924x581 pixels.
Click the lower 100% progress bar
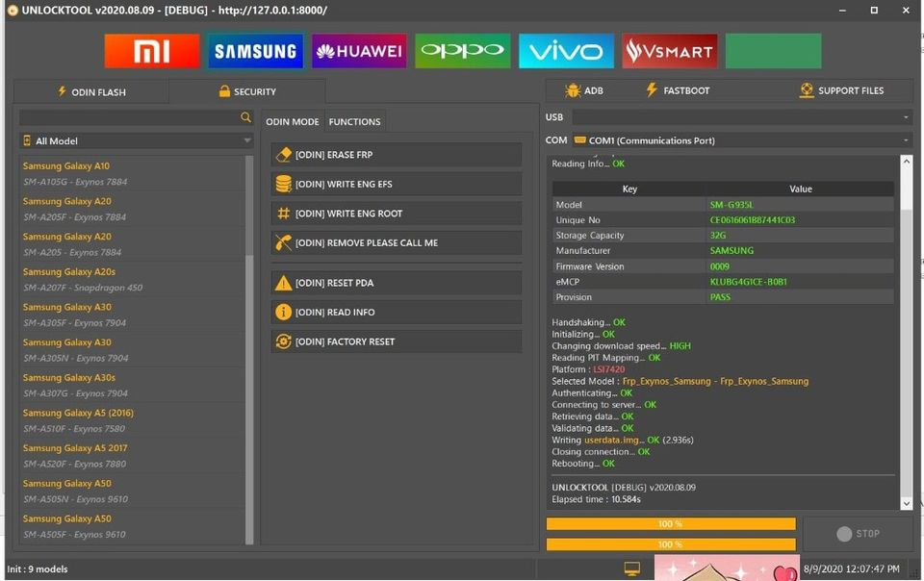671,544
